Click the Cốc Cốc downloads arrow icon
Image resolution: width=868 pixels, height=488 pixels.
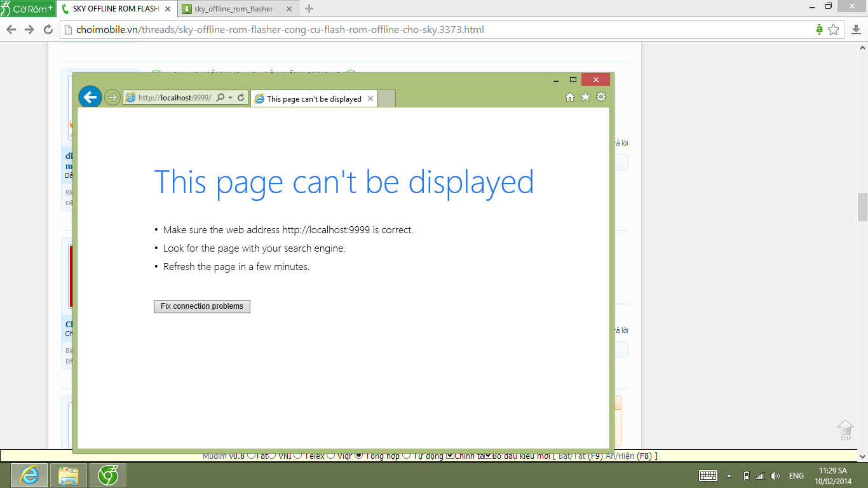coord(855,30)
